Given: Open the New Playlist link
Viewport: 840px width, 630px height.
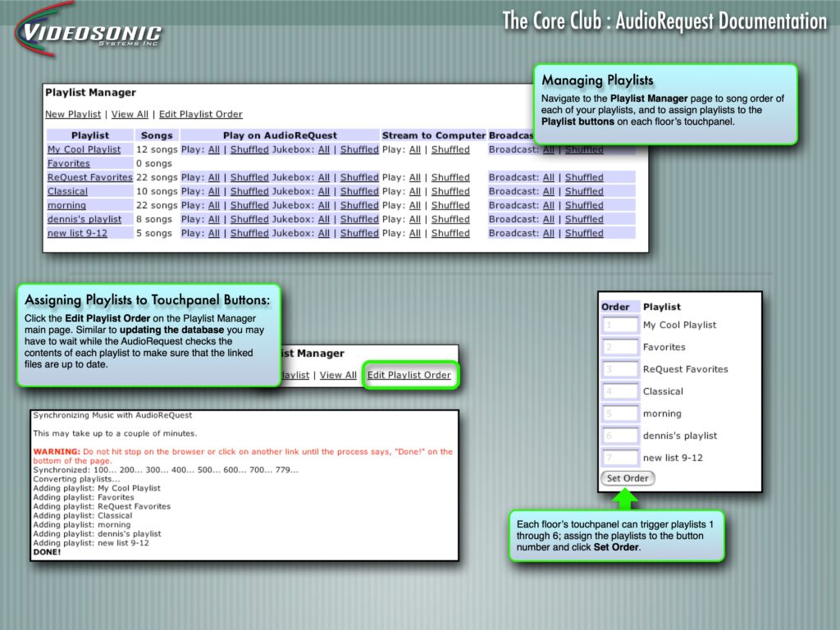Looking at the screenshot, I should click(73, 114).
